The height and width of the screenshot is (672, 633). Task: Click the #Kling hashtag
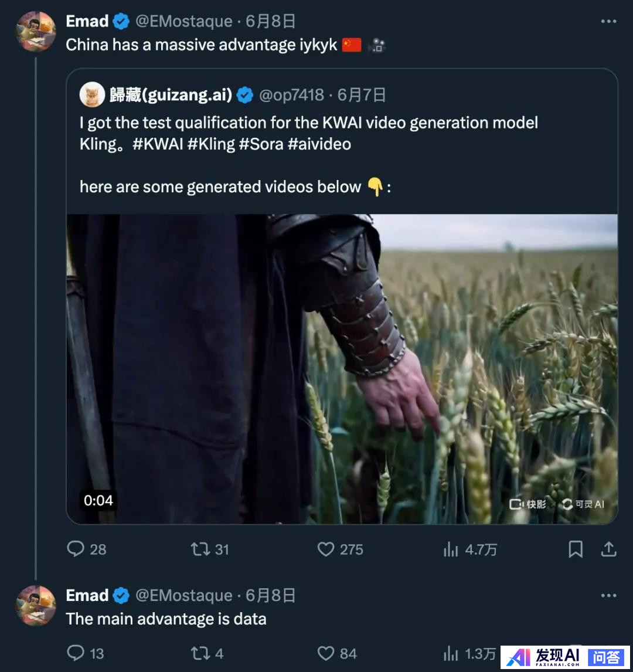point(211,144)
